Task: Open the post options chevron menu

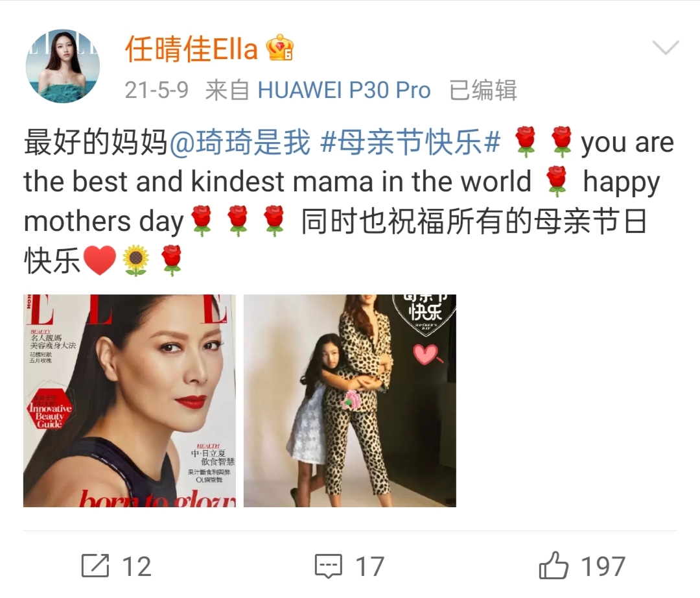Action: pyautogui.click(x=666, y=47)
